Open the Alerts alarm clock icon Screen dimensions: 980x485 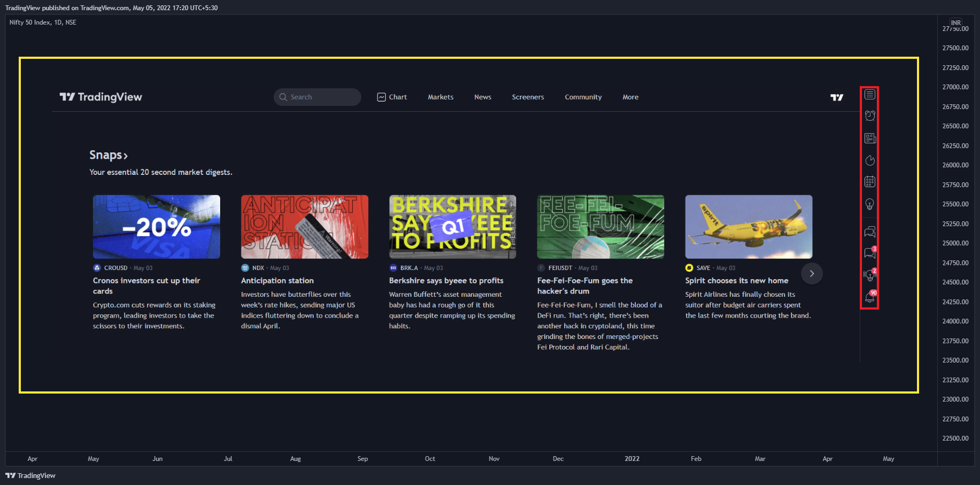(869, 116)
